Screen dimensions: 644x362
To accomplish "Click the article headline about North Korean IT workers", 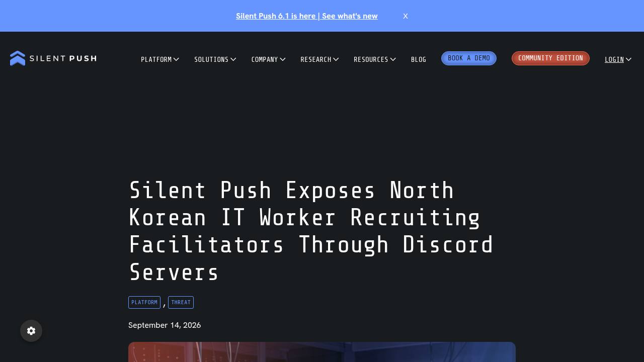I will 311,231.
